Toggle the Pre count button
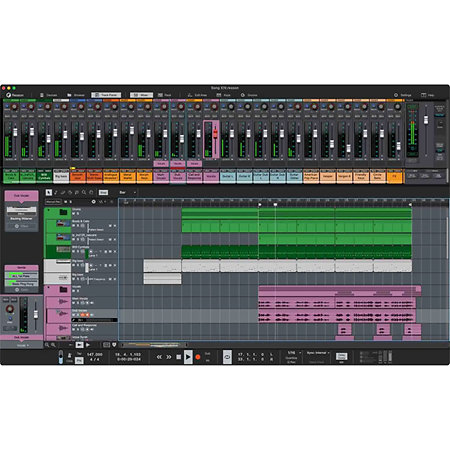Viewport: 450px width, 450px height. tap(79, 360)
